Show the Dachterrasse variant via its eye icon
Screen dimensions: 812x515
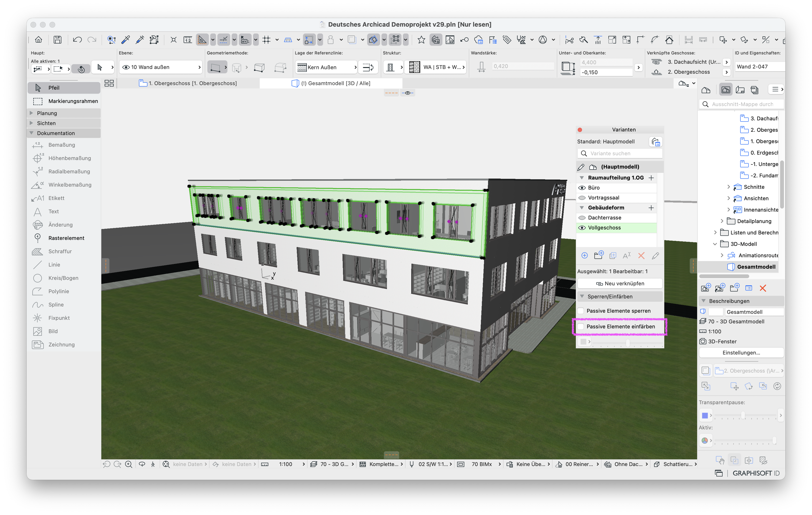[x=582, y=218]
